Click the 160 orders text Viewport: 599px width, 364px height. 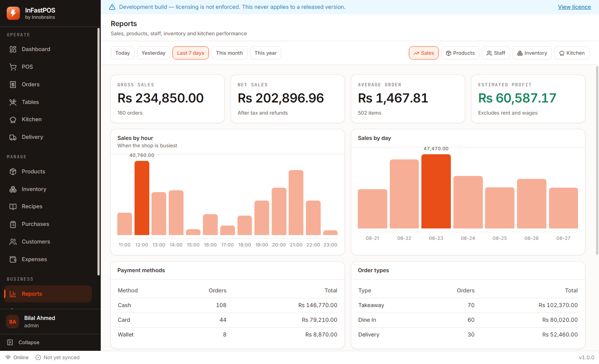tap(130, 113)
